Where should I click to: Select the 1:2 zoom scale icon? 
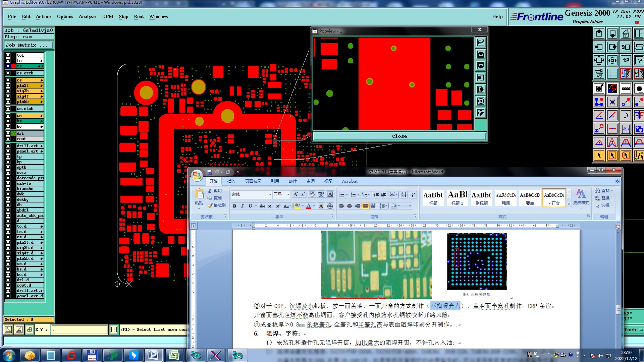point(626,60)
